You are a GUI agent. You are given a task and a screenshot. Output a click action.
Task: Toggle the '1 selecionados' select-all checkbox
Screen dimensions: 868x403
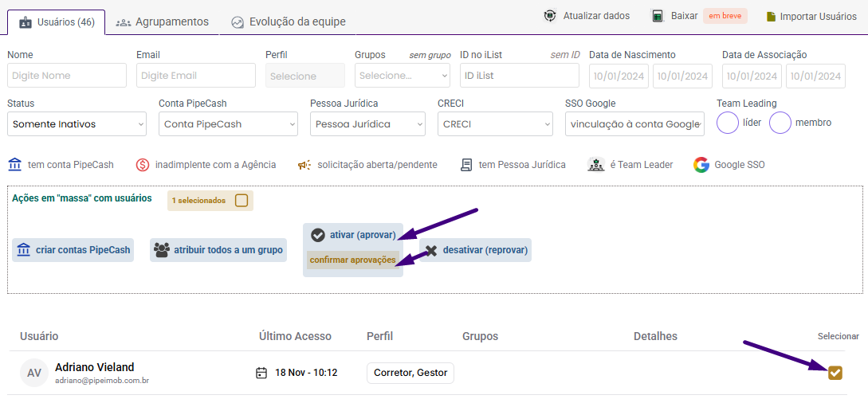click(242, 201)
